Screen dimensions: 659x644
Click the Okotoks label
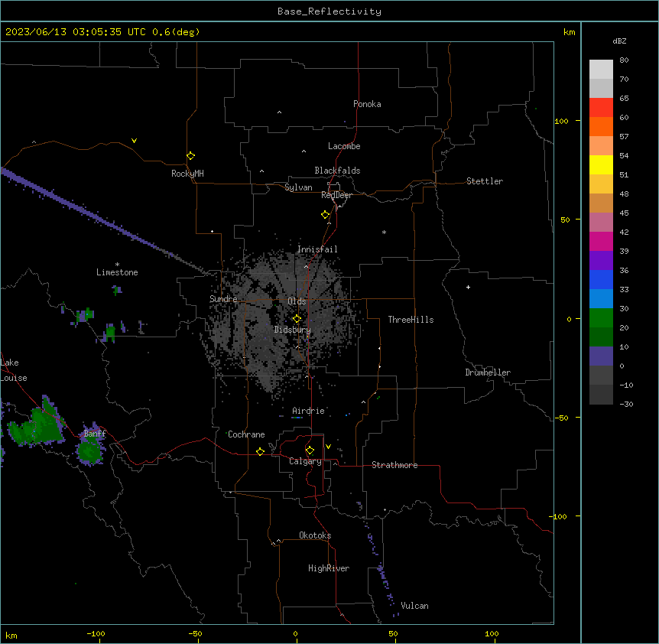point(315,535)
